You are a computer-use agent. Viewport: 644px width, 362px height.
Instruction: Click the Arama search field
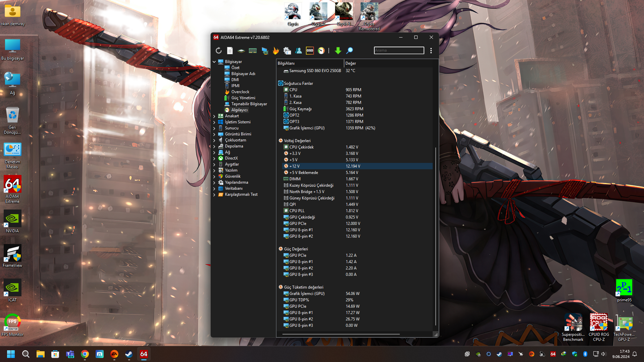(x=399, y=50)
